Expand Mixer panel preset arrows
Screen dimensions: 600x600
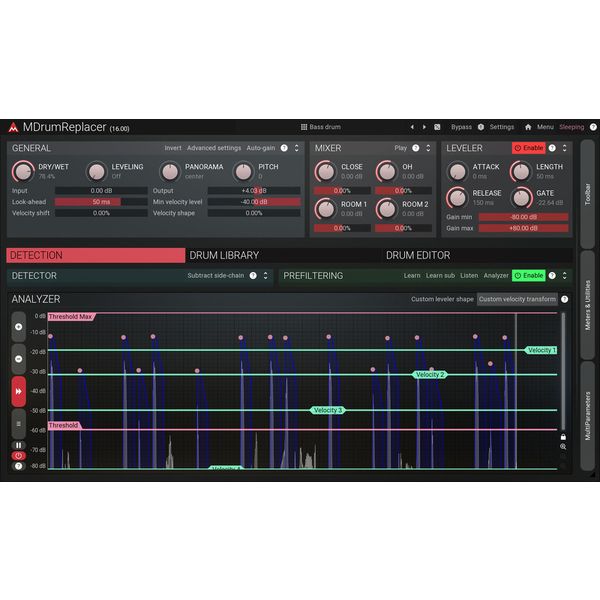428,148
